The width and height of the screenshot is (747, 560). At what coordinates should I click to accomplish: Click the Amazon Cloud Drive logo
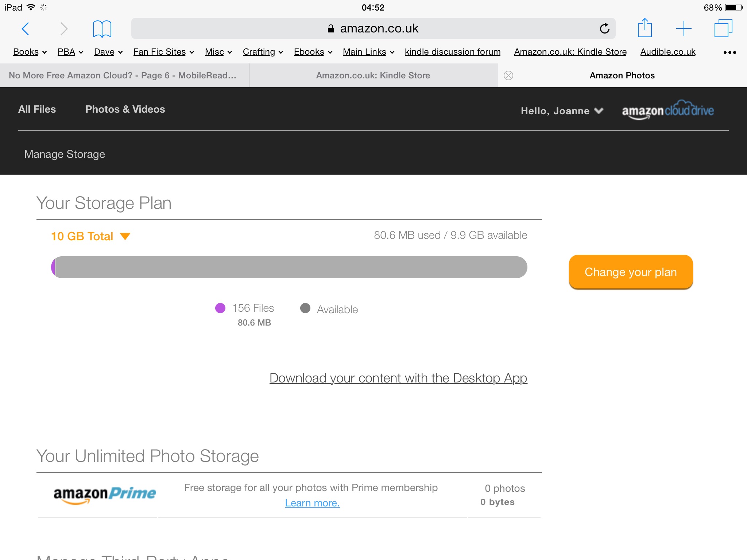[x=668, y=110]
